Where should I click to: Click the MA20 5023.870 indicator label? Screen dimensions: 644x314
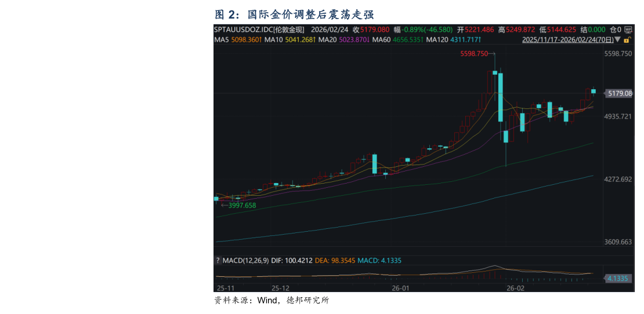click(x=344, y=40)
